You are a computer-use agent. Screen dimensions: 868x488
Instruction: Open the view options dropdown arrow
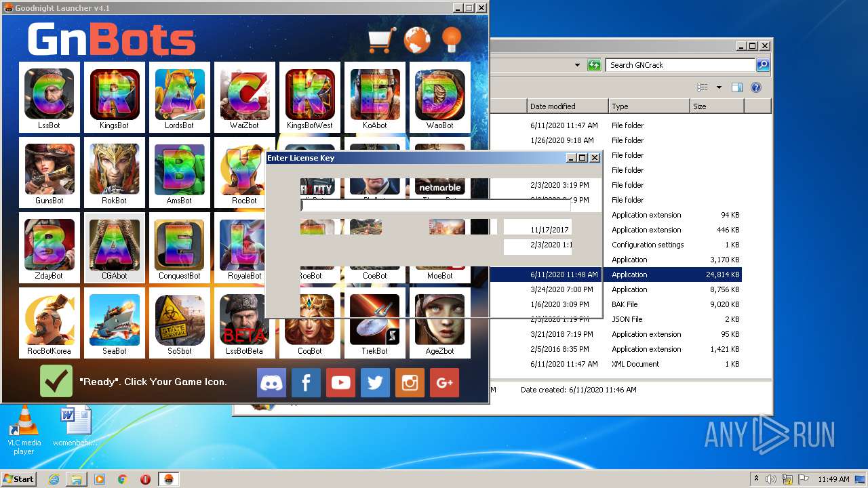(719, 87)
